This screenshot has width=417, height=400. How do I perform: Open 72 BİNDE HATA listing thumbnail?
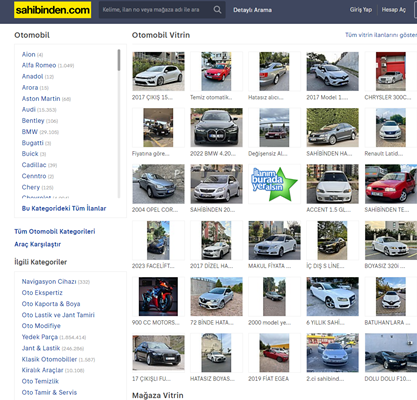point(216,296)
